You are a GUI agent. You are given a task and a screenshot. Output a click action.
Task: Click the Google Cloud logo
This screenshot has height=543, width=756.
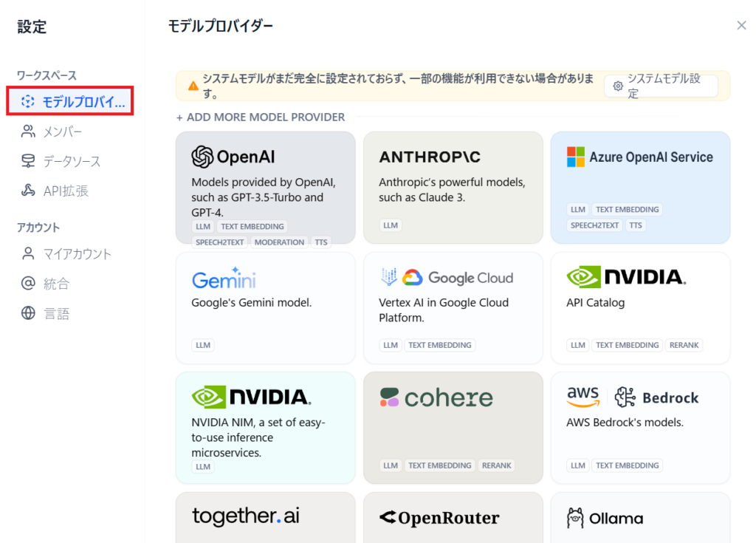click(x=447, y=278)
